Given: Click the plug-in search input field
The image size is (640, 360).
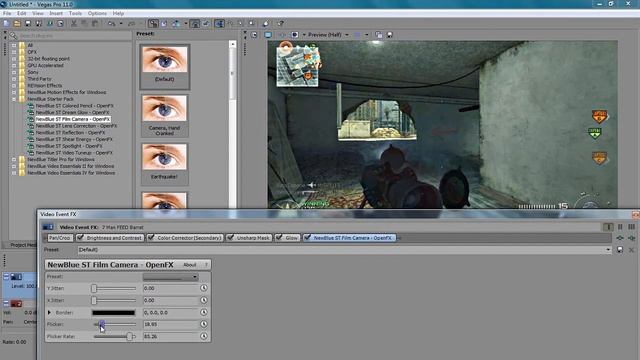Looking at the screenshot, I should (74, 36).
